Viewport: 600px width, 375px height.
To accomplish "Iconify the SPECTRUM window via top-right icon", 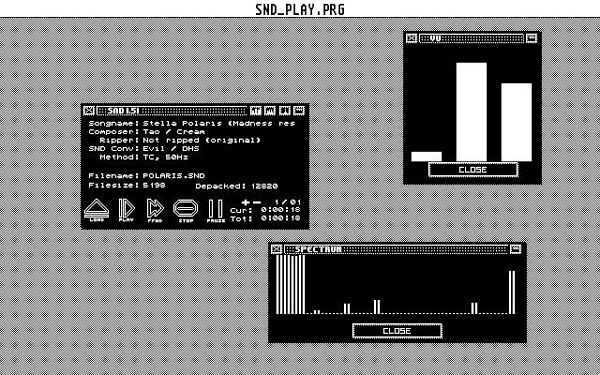I will pos(516,249).
